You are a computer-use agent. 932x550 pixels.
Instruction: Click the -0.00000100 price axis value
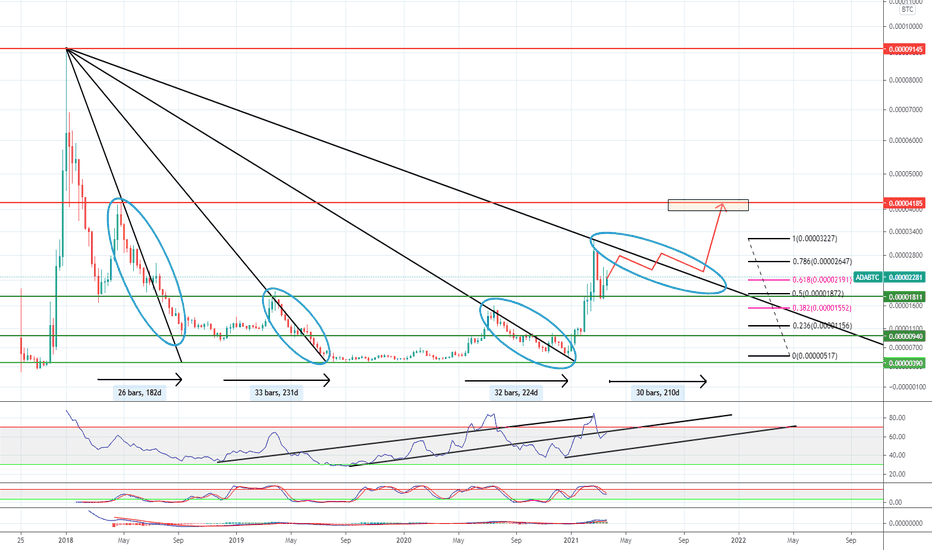[x=906, y=387]
